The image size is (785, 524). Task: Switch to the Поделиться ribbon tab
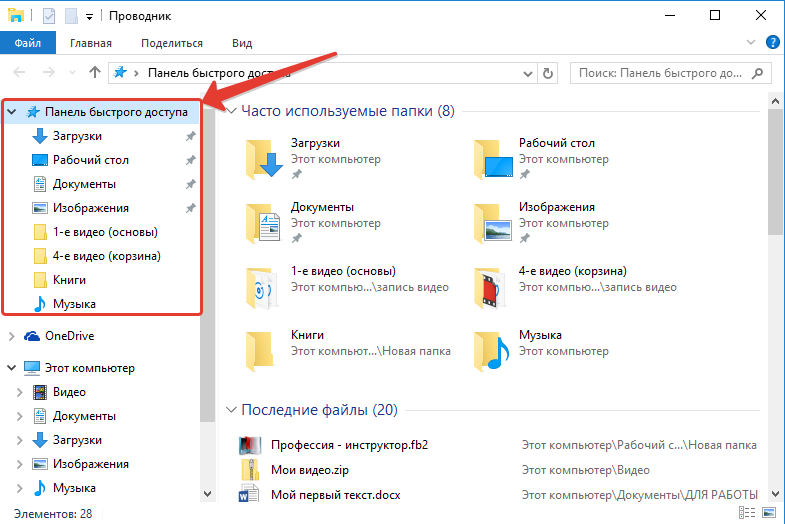172,43
